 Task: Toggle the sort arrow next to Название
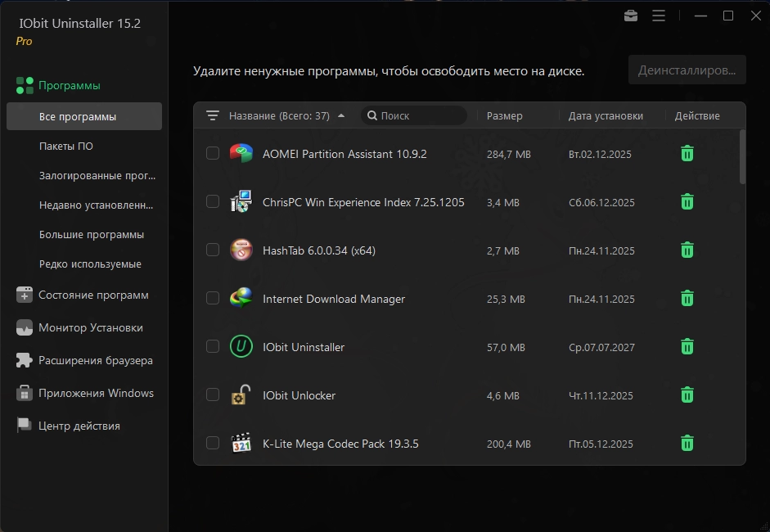coord(341,116)
